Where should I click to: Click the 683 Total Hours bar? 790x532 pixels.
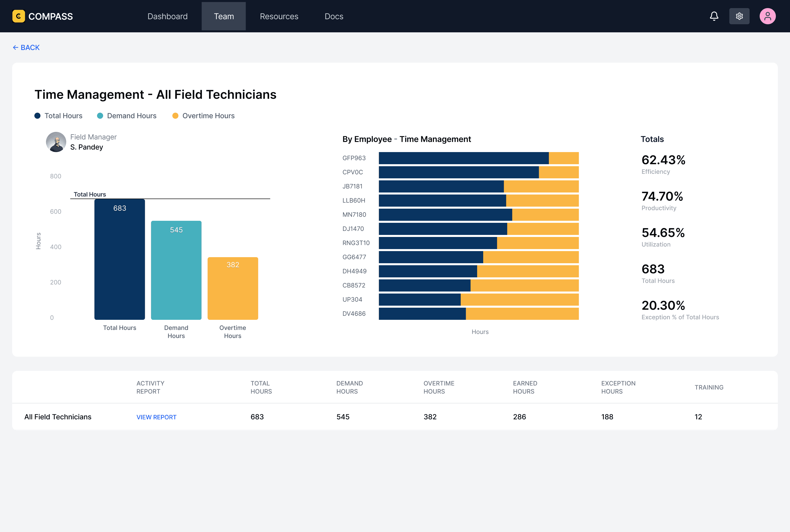tap(120, 259)
